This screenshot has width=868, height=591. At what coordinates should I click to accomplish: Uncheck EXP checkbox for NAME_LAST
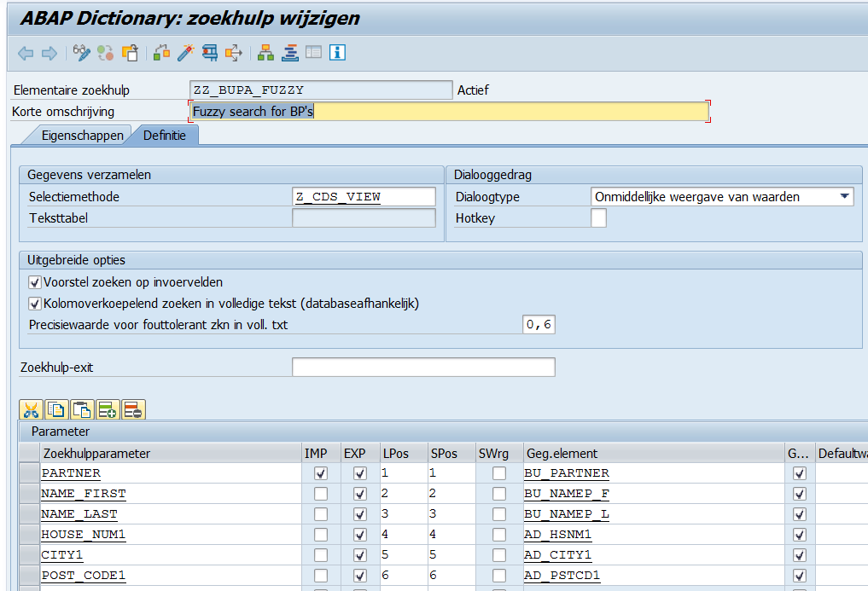click(360, 514)
